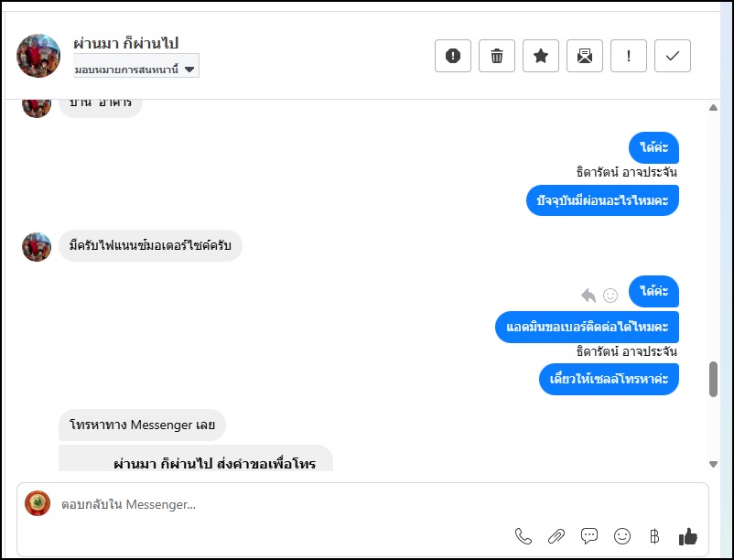React with smiley beside ได้ค่ะ message
Viewport: 734px width, 560px height.
610,295
